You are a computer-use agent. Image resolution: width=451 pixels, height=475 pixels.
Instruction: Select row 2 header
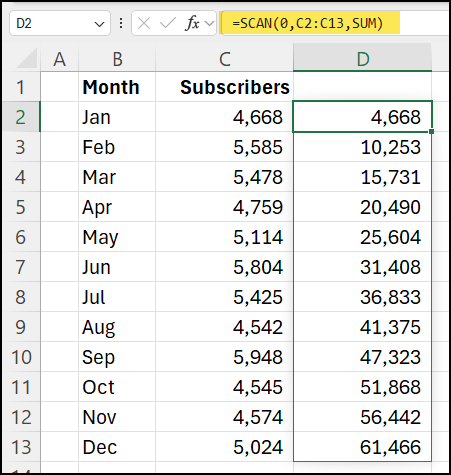(x=21, y=117)
